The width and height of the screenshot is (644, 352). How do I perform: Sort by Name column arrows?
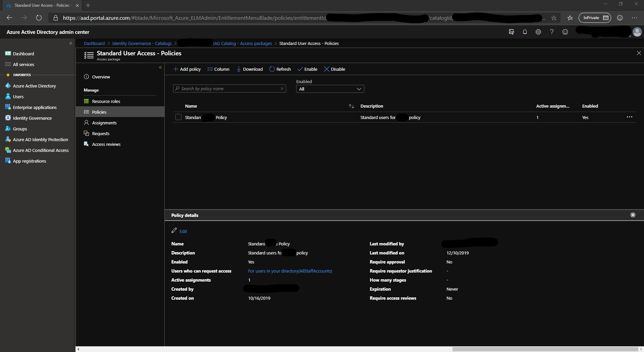(352, 106)
